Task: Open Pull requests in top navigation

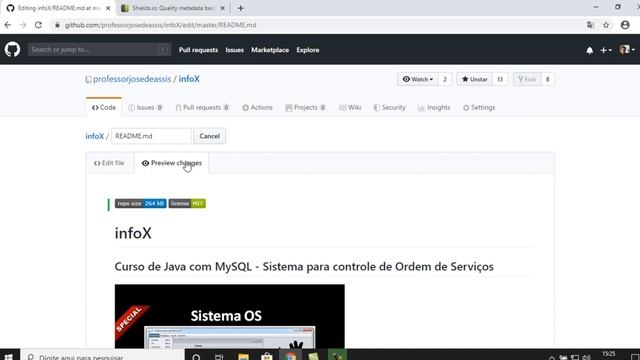Action: pos(198,50)
